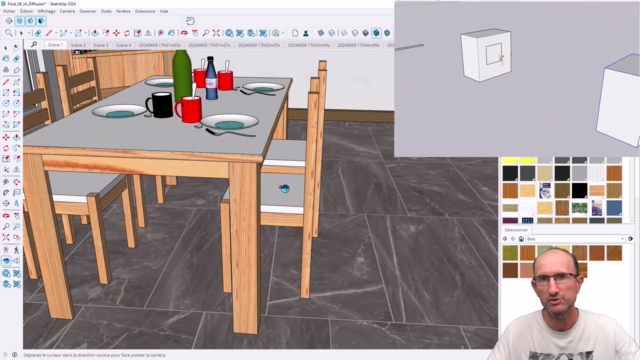640x360 pixels.
Task: Pick the blue material swatch
Action: (x=614, y=208)
